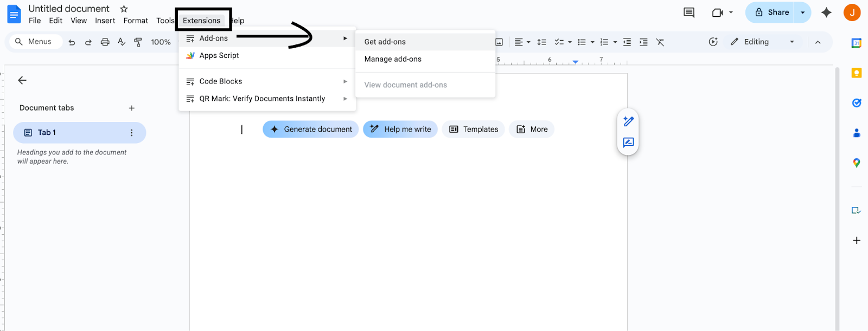Image resolution: width=868 pixels, height=331 pixels.
Task: Open Google Maps side panel icon
Action: click(857, 163)
